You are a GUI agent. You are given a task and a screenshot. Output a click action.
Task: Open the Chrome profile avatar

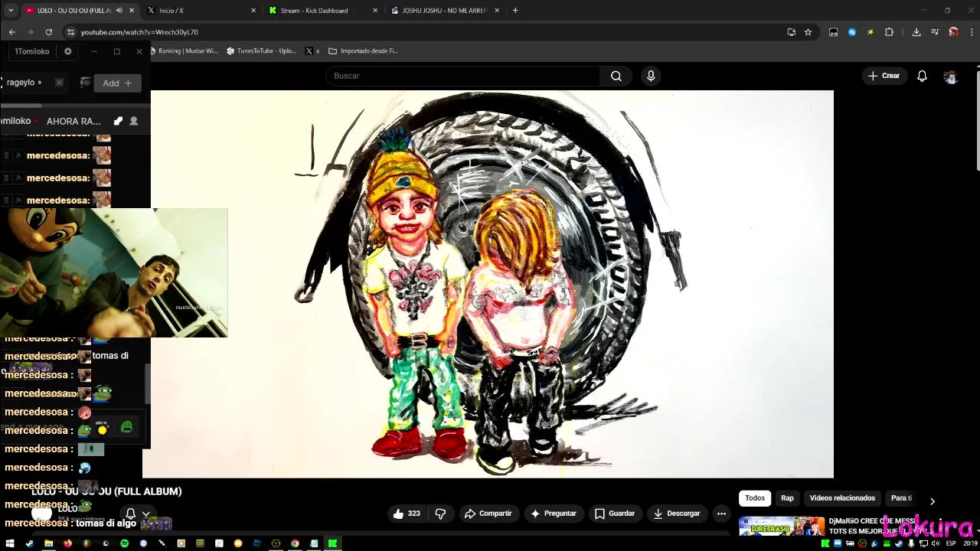click(x=953, y=32)
